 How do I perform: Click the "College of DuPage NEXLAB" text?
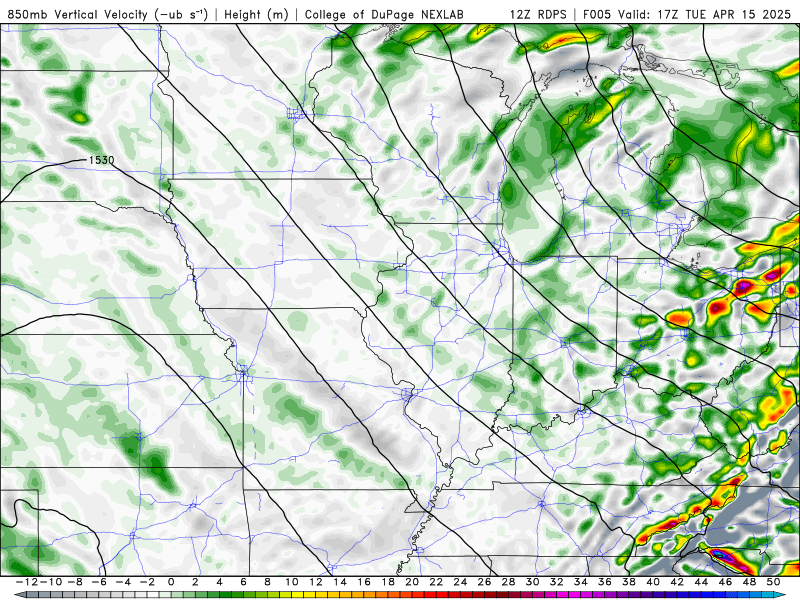tap(384, 15)
